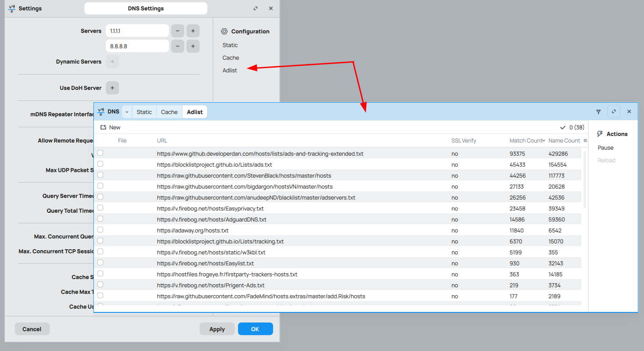Viewport: 644px width, 351px height.
Task: Check the row for adaway.org/hosts.txt
Action: [x=100, y=229]
